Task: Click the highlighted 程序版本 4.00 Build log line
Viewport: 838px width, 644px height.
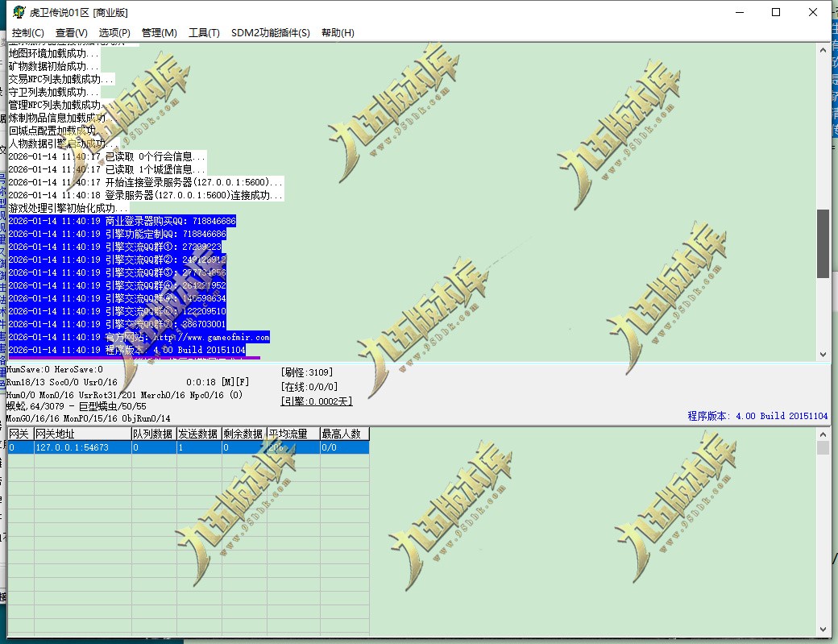Action: tap(127, 350)
